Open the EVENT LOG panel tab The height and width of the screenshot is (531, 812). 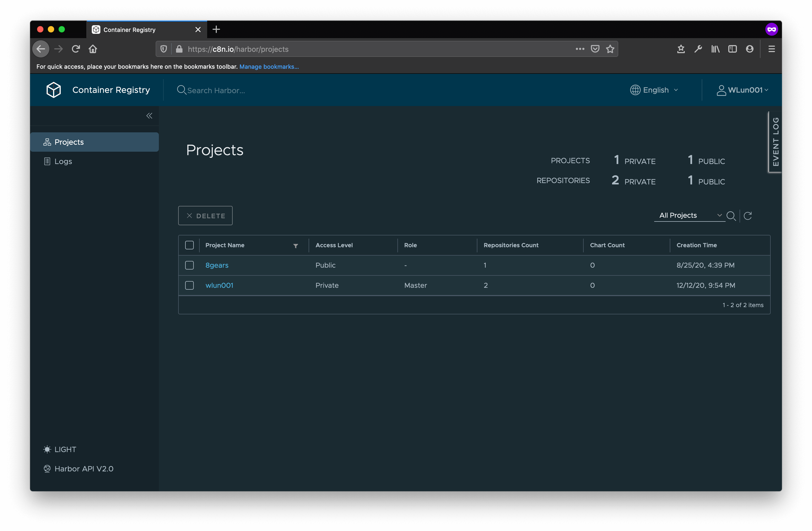(775, 141)
